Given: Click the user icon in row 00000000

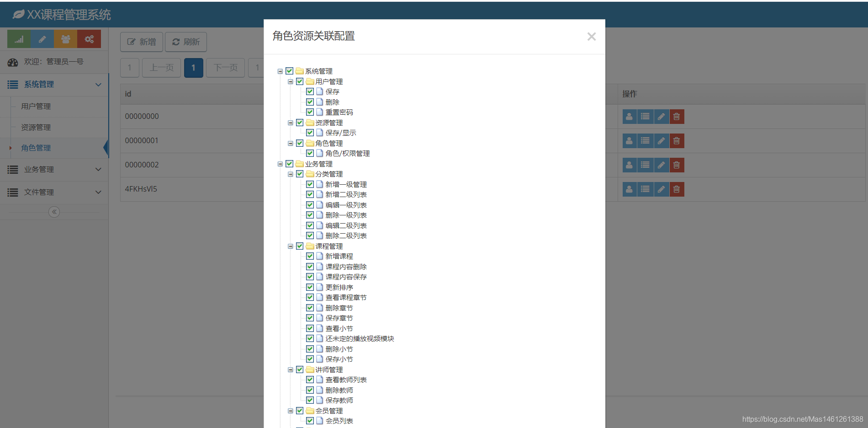Looking at the screenshot, I should [630, 117].
